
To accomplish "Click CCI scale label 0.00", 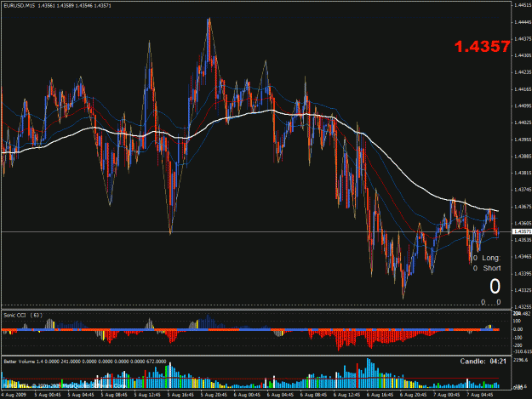I will 518,329.
